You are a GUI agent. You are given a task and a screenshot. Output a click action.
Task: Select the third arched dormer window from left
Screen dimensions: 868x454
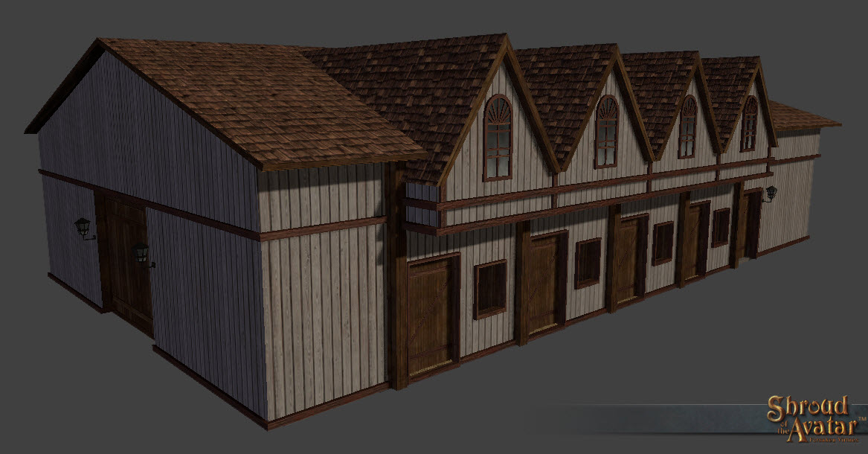coord(688,127)
